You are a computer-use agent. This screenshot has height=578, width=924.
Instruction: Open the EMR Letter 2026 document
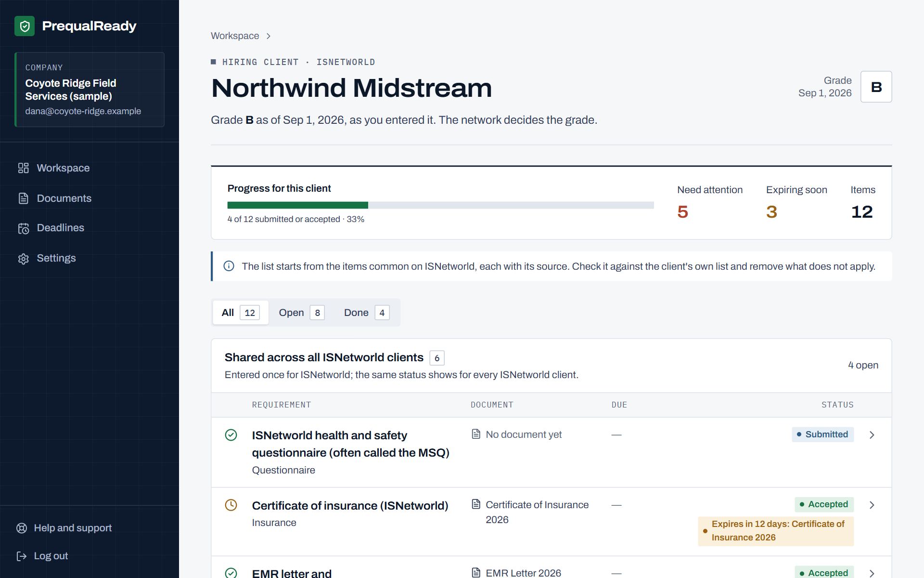point(524,573)
